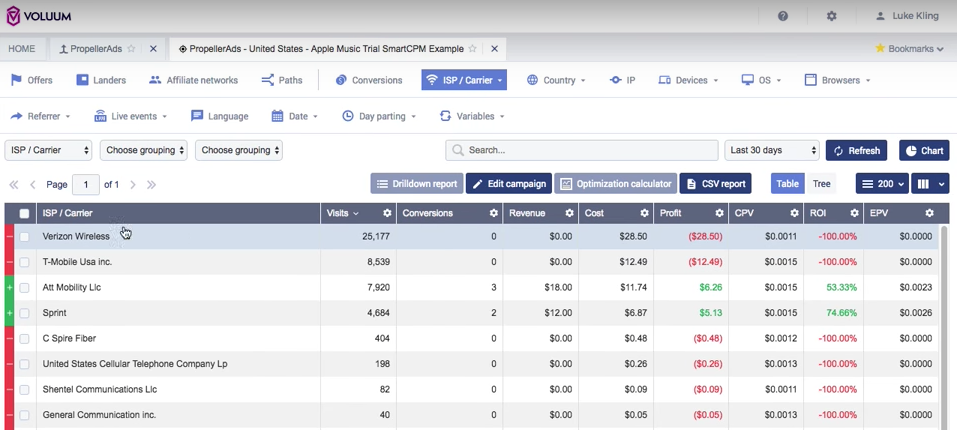Open the Optimization calculator
Image resolution: width=957 pixels, height=430 pixels.
click(615, 184)
